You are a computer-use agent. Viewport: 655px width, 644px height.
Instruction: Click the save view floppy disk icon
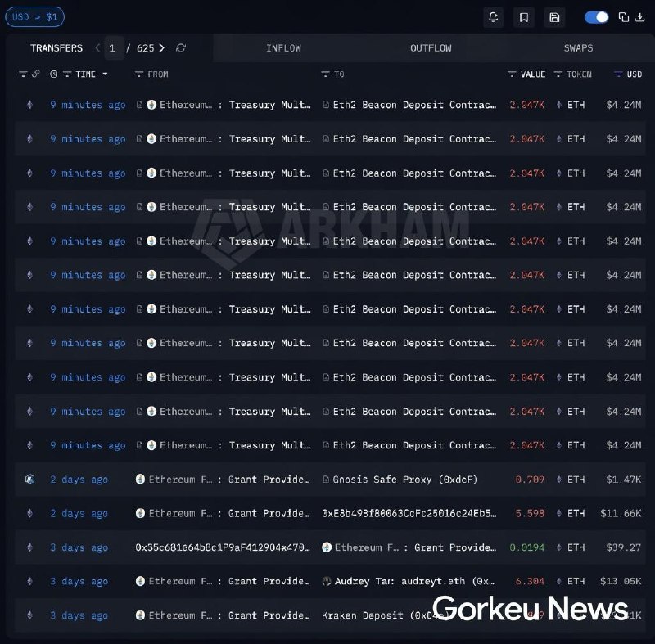point(553,17)
